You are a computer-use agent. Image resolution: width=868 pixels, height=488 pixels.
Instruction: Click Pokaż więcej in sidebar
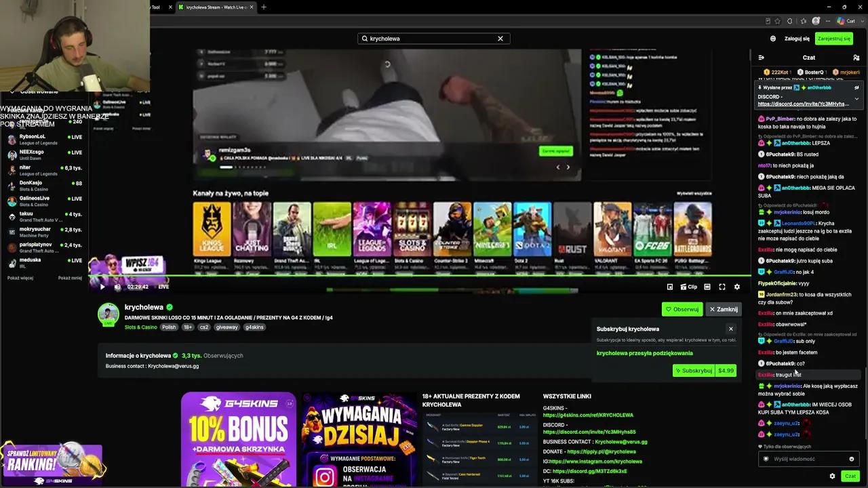[20, 278]
